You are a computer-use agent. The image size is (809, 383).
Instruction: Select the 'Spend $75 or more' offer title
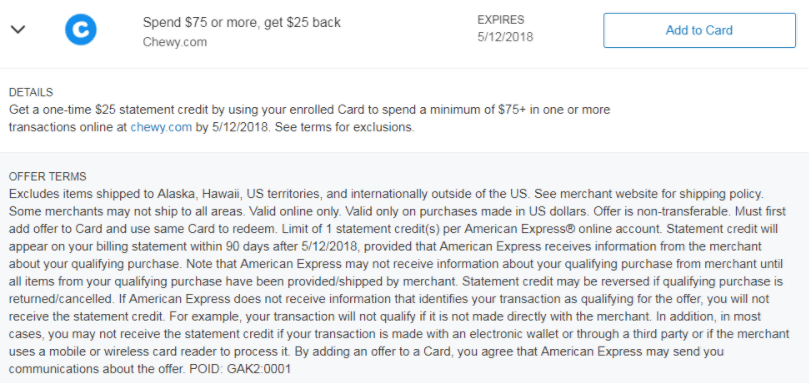(241, 23)
